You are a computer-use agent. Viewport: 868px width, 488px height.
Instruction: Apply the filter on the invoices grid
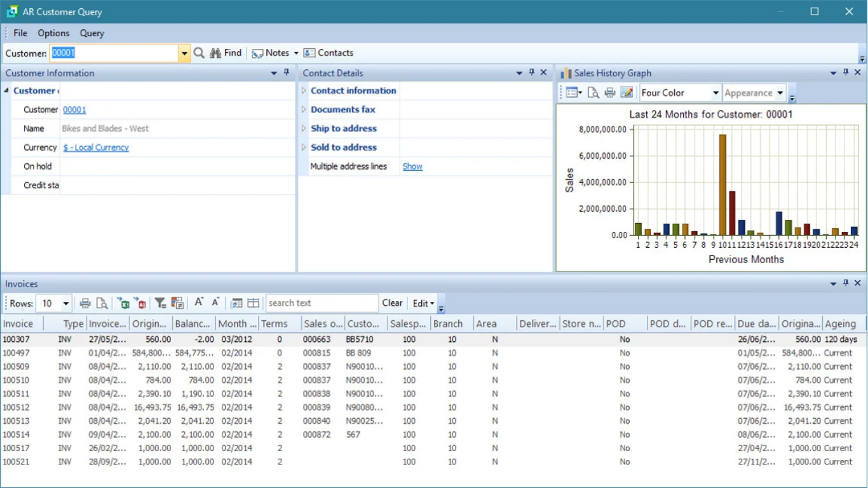click(x=160, y=303)
